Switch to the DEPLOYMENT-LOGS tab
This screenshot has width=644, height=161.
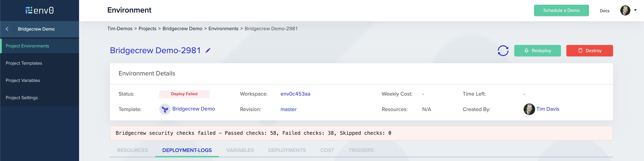pyautogui.click(x=187, y=150)
